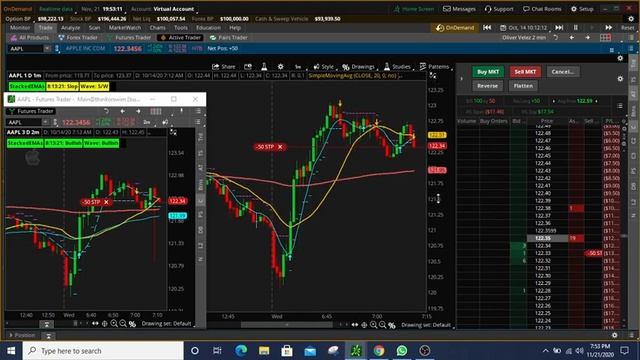Open gear icon in bottom status bar
This screenshot has width=640, height=360.
pyautogui.click(x=615, y=335)
